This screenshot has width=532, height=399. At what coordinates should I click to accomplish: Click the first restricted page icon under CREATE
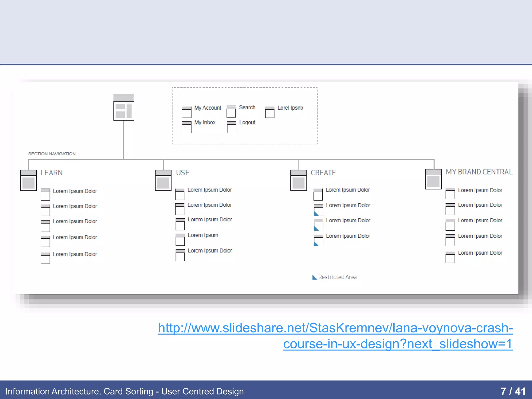point(318,210)
